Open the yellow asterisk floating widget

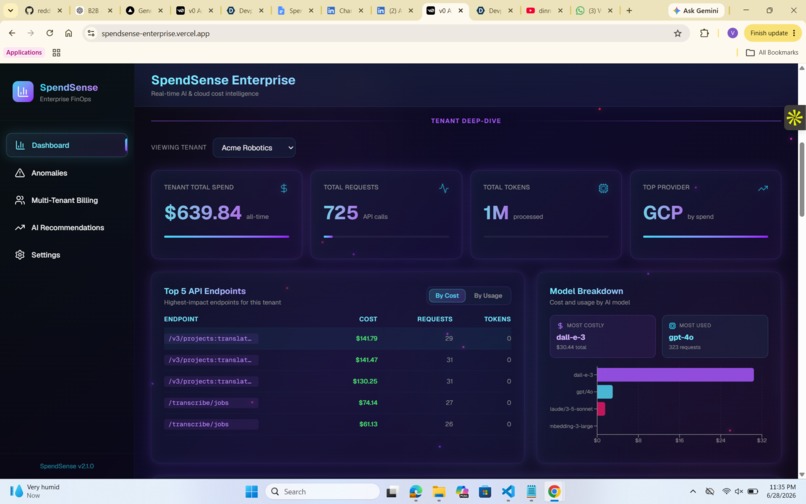(794, 117)
